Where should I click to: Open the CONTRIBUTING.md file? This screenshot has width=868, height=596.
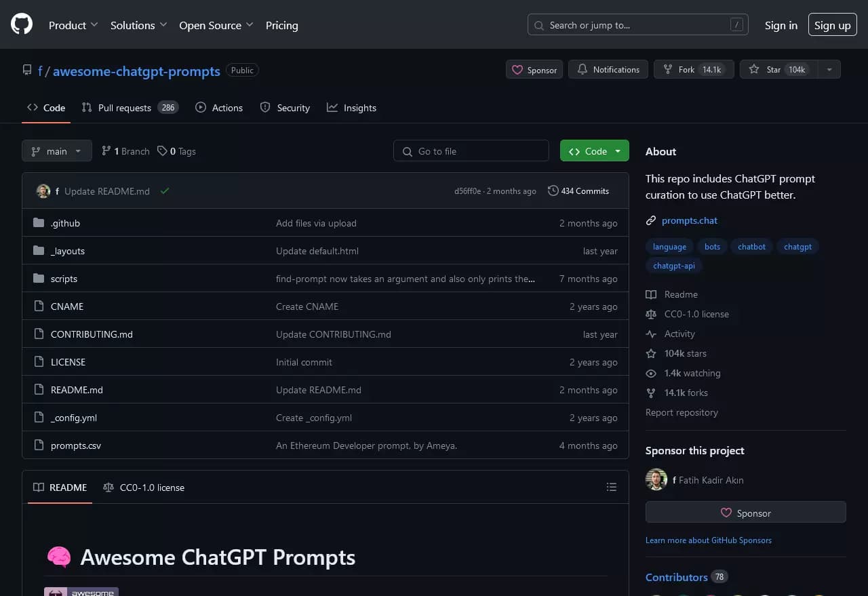[92, 334]
